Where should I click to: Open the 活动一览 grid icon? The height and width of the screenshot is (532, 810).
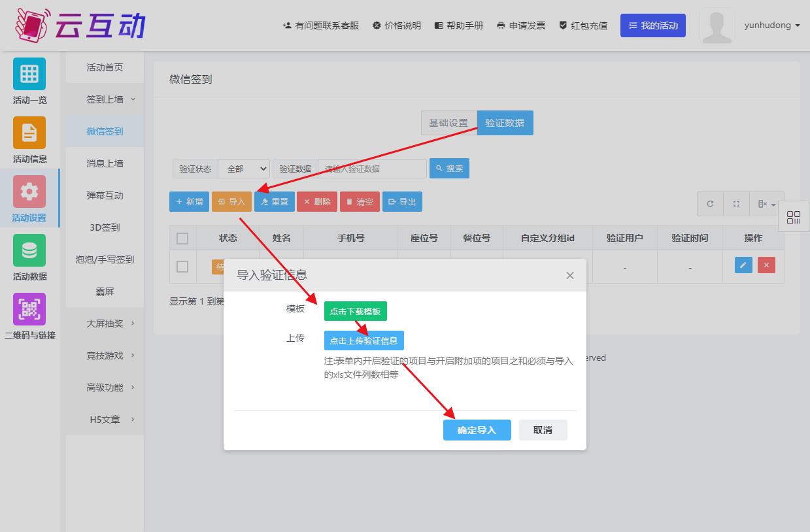pyautogui.click(x=29, y=74)
